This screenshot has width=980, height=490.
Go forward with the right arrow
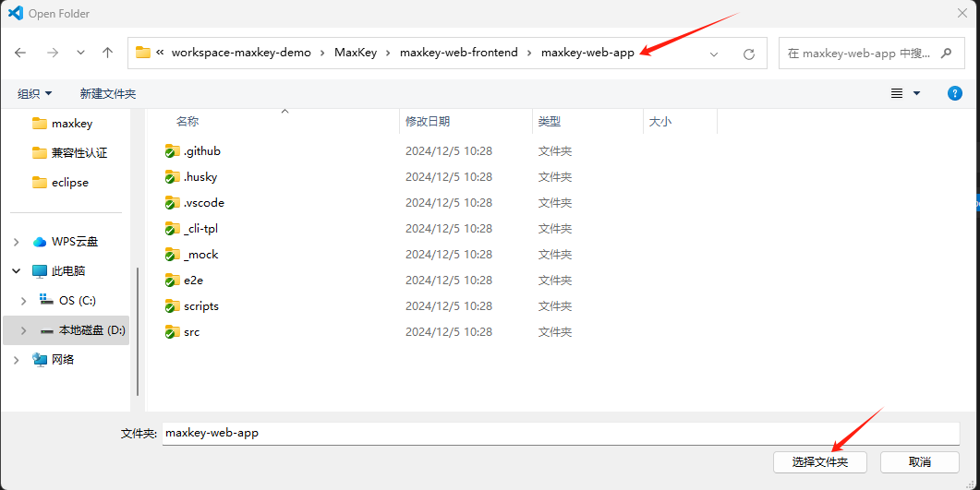tap(53, 53)
